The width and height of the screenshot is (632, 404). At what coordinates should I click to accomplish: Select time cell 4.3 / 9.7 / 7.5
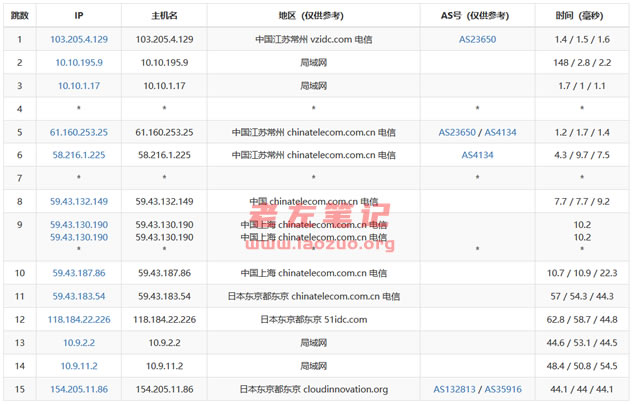point(582,155)
